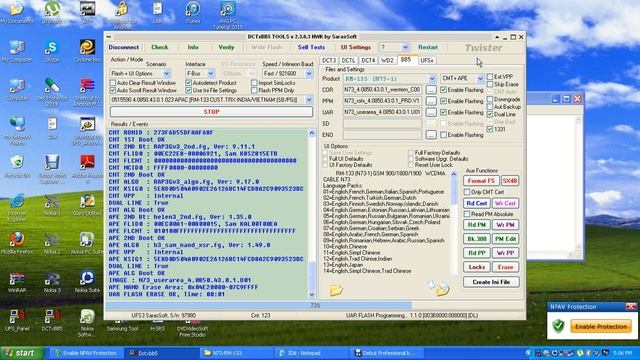Expand the product code RM-133 CUST dropdown
Image resolution: width=640 pixels, height=360 pixels.
tap(309, 100)
